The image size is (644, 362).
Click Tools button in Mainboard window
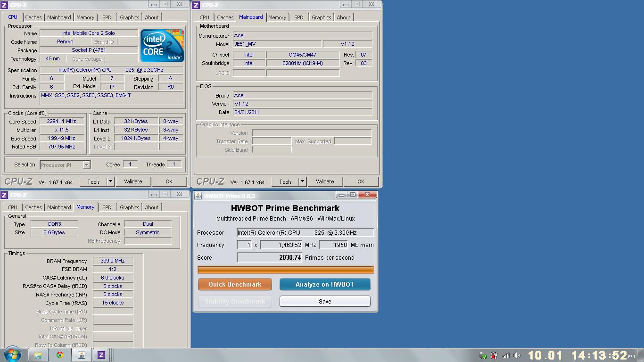coord(285,181)
